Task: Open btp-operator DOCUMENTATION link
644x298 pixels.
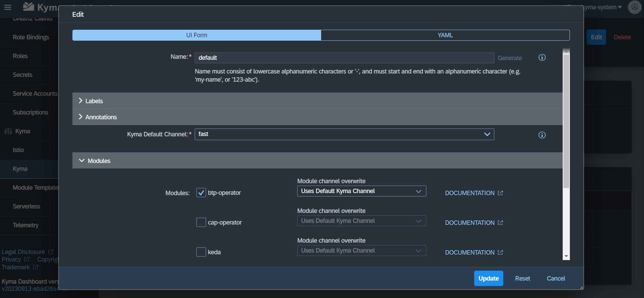Action: click(x=470, y=193)
